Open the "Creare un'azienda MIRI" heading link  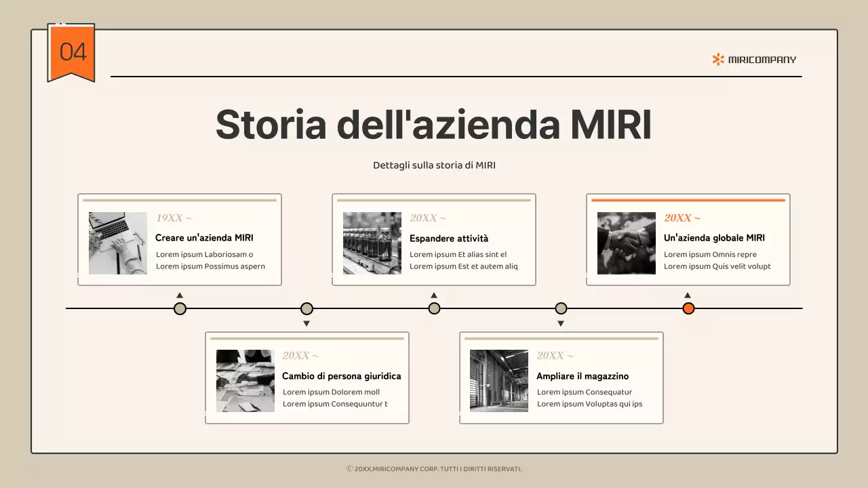pyautogui.click(x=203, y=238)
